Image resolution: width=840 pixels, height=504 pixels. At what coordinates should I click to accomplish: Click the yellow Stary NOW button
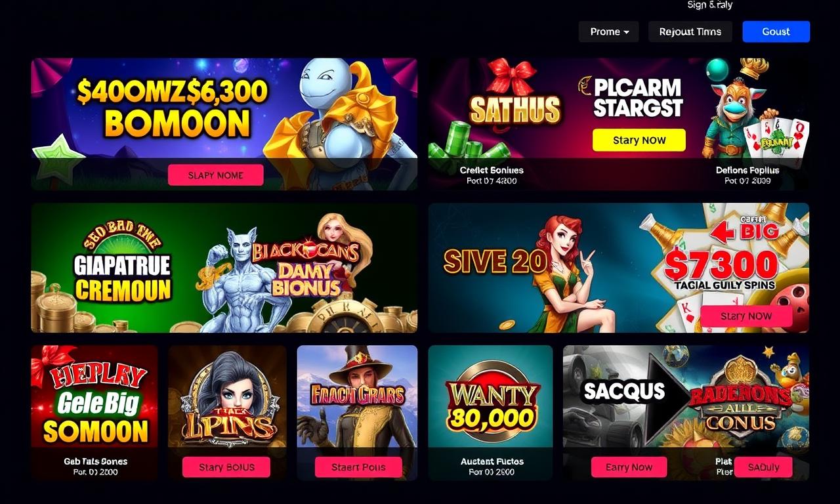639,140
